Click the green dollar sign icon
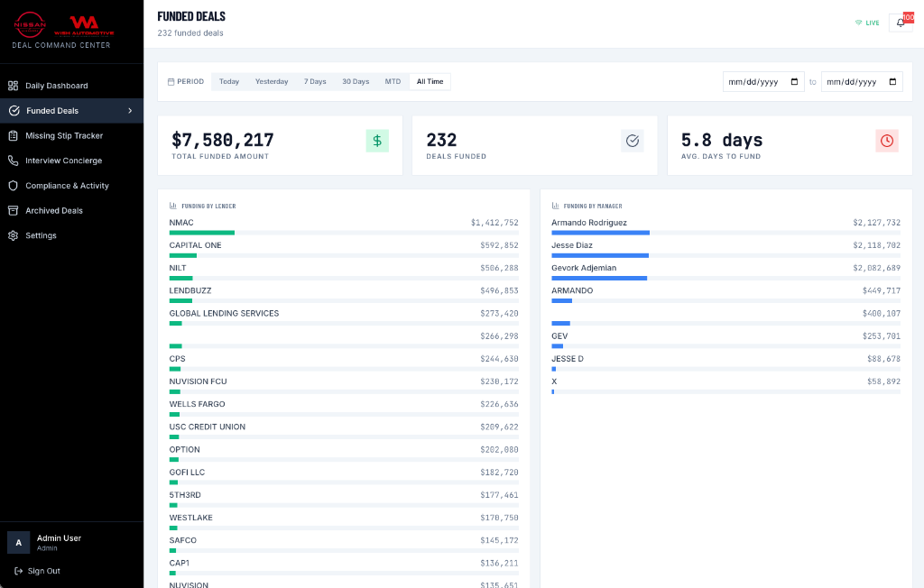This screenshot has width=924, height=588. pos(377,141)
